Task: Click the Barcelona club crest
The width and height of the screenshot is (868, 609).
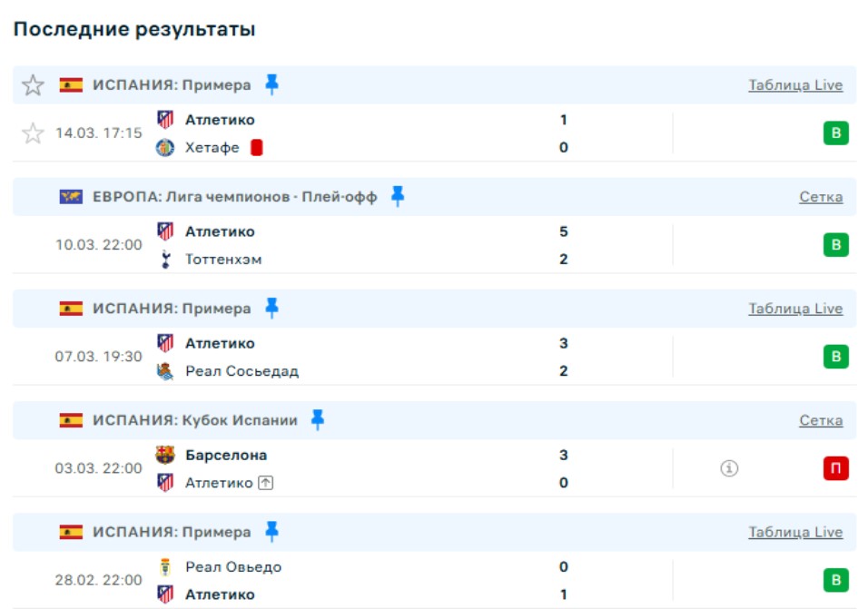Action: (x=165, y=455)
